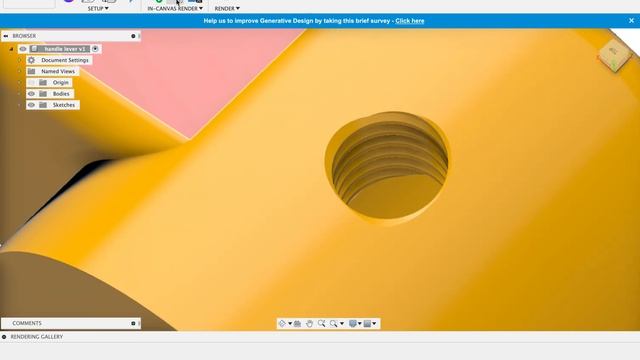Select the Pan hand tool
The image size is (640, 360).
tap(309, 324)
